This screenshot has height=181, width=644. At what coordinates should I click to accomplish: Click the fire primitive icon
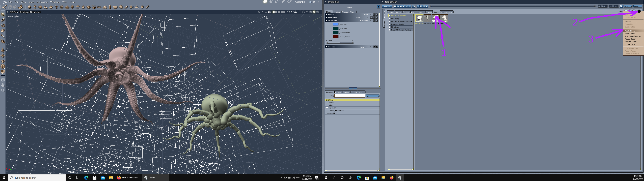[x=83, y=7]
